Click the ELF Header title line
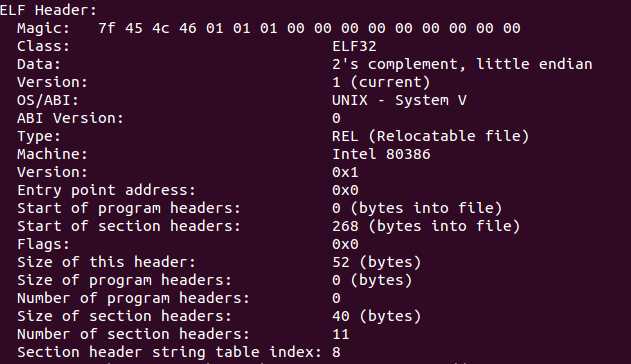631x364 pixels. (x=48, y=10)
